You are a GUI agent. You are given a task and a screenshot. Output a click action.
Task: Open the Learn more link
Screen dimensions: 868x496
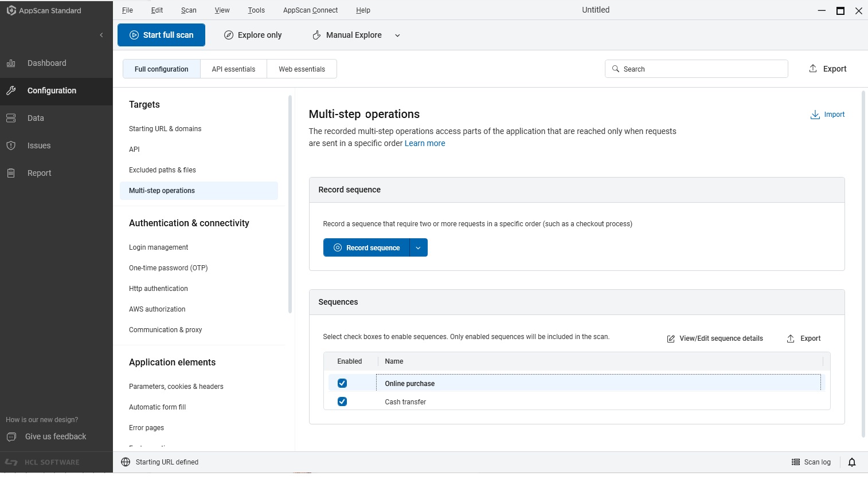[425, 143]
